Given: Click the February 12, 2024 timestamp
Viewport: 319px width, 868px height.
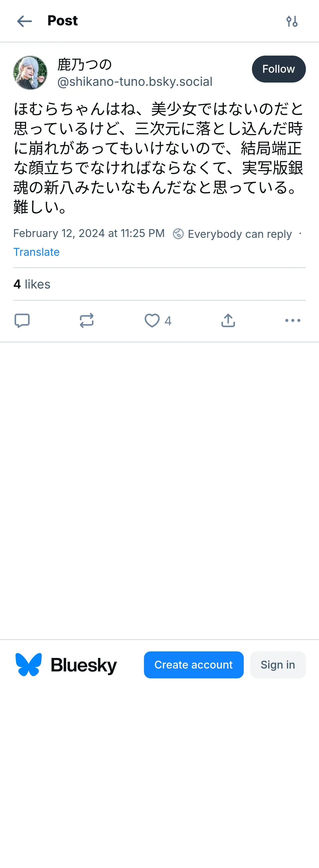Looking at the screenshot, I should [89, 233].
